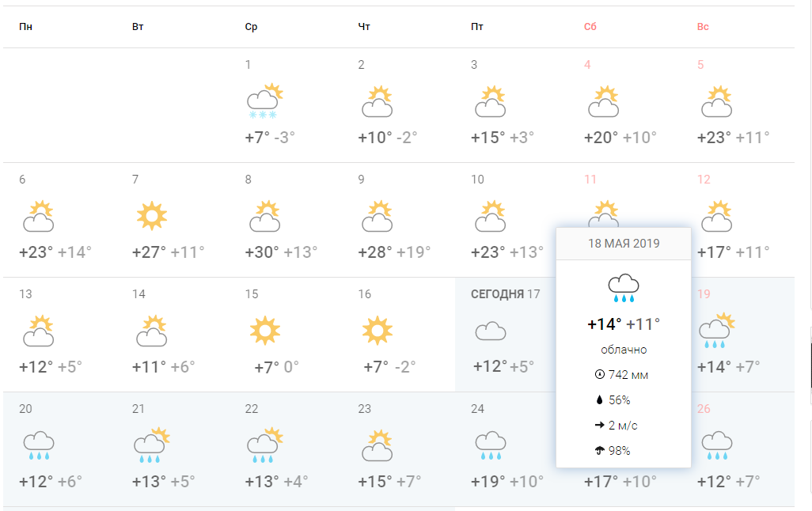The height and width of the screenshot is (511, 812).
Task: Click the rain with sun icon on May 19
Action: tap(717, 331)
